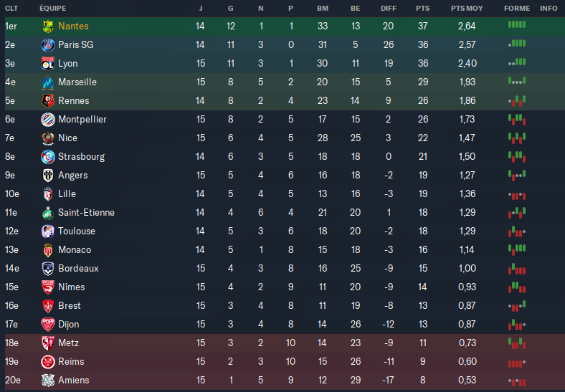The image size is (565, 392).
Task: Click the Rennes team badge
Action: point(48,101)
